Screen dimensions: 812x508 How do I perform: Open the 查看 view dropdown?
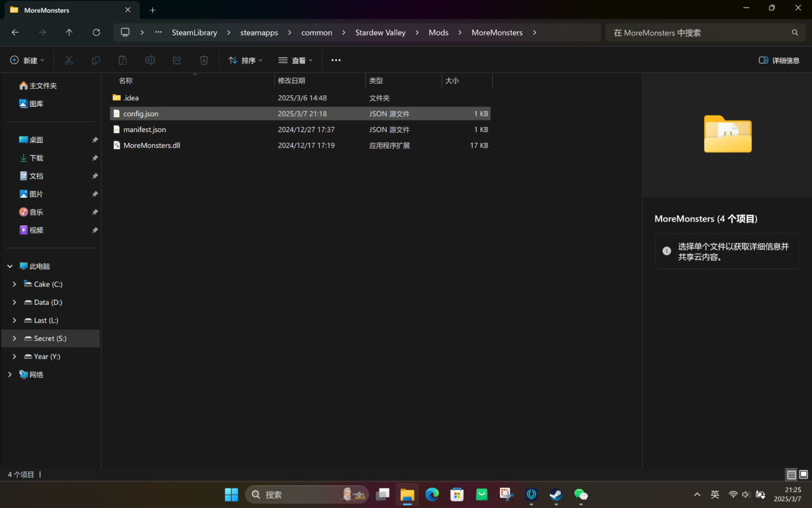point(296,60)
